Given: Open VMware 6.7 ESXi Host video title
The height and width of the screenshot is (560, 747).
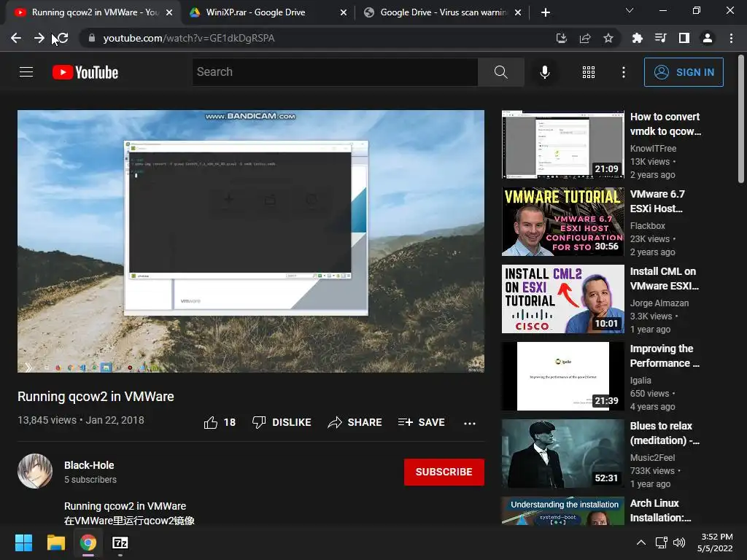Looking at the screenshot, I should click(657, 201).
